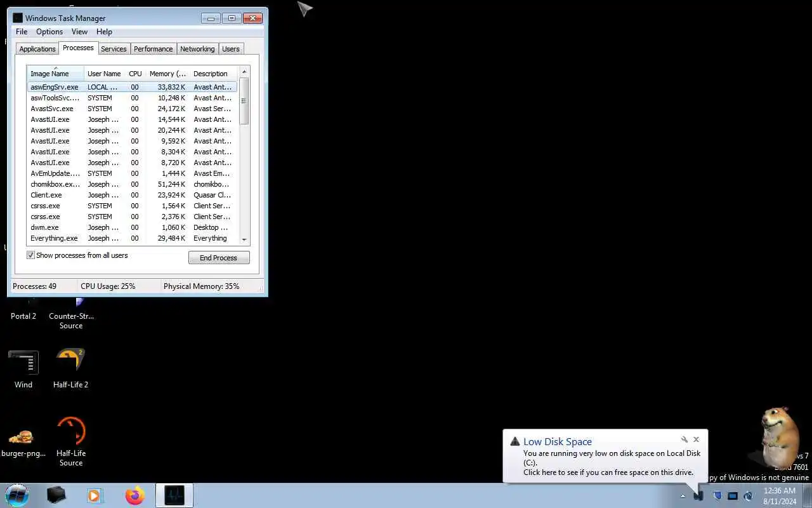This screenshot has width=812, height=508.
Task: Select the Half-Life 2 desktop icon
Action: [x=71, y=368]
